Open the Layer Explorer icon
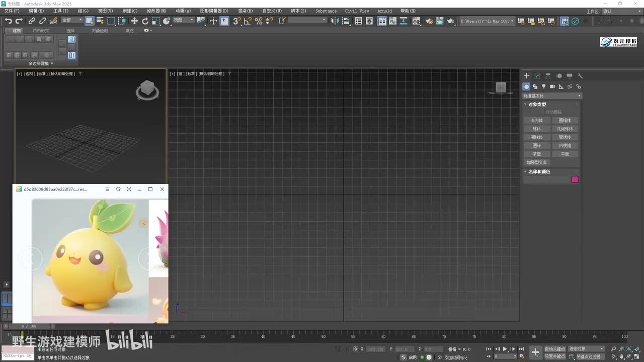Image resolution: width=644 pixels, height=362 pixels. pos(369,21)
